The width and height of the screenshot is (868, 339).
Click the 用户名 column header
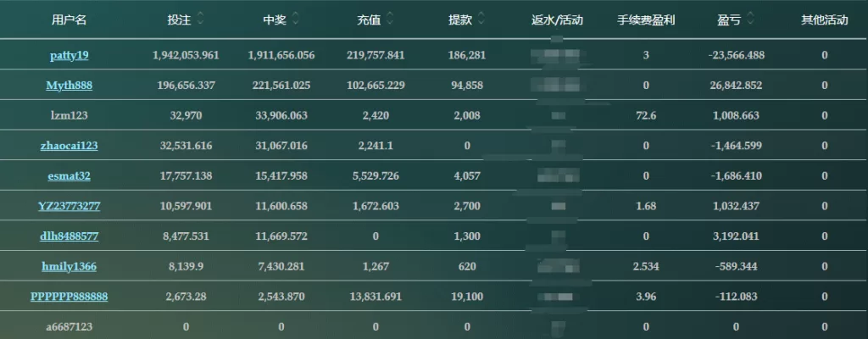(x=69, y=19)
